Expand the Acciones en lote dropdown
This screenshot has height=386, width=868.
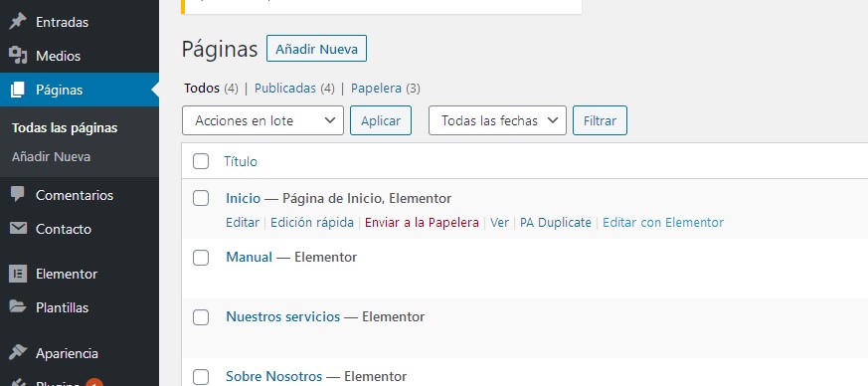[262, 120]
